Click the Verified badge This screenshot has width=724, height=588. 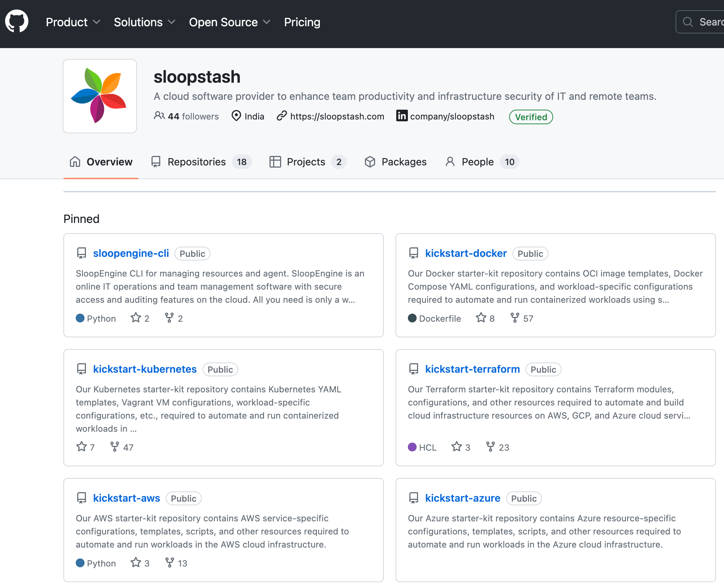[x=531, y=117]
